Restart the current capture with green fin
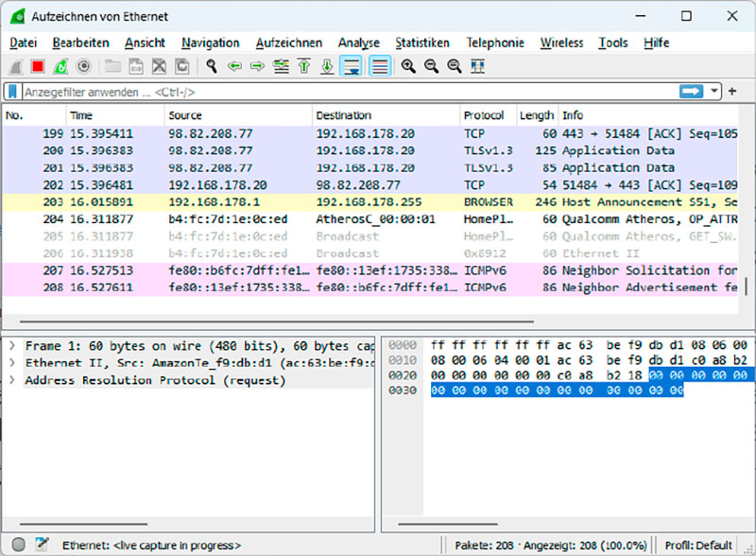Image resolution: width=756 pixels, height=556 pixels. coord(60,66)
